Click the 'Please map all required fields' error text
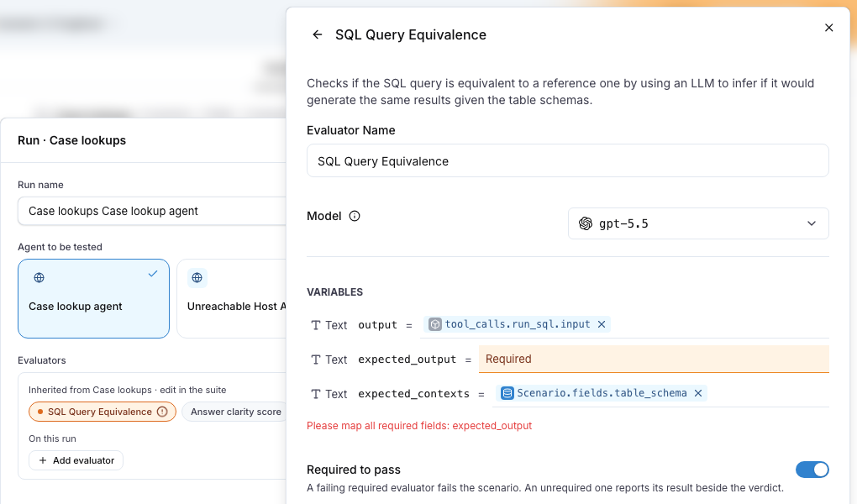The height and width of the screenshot is (504, 857). pyautogui.click(x=419, y=426)
